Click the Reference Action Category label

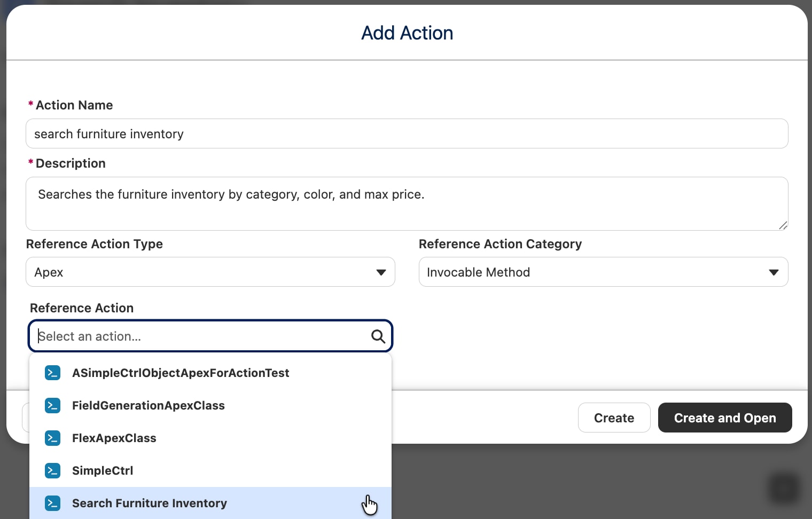coord(500,244)
